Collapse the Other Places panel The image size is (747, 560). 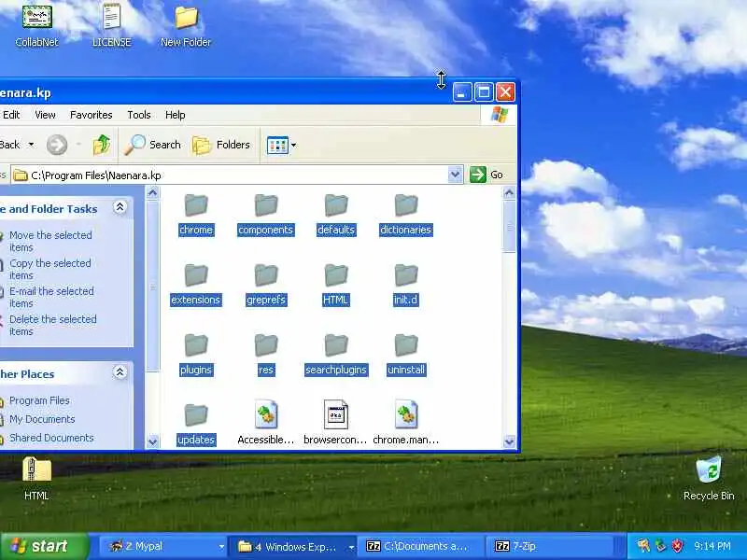pyautogui.click(x=120, y=372)
